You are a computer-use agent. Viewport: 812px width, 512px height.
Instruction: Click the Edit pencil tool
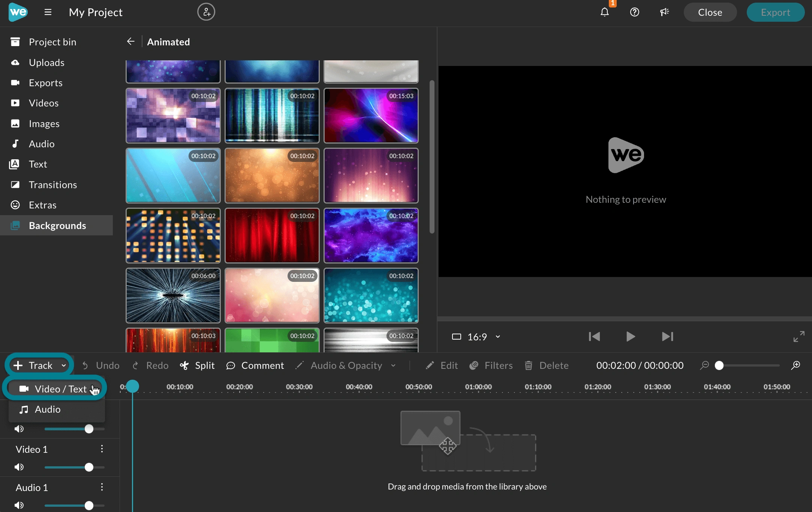coord(442,365)
